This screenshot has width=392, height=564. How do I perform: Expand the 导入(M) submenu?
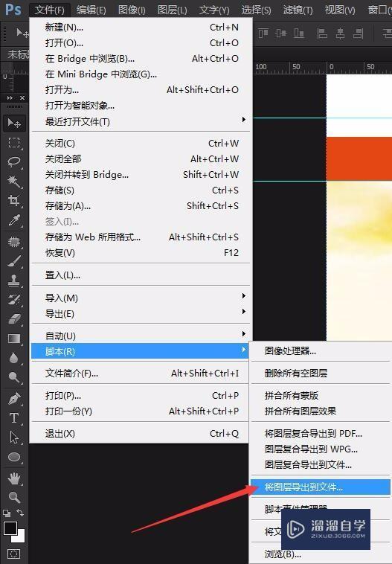coord(141,298)
